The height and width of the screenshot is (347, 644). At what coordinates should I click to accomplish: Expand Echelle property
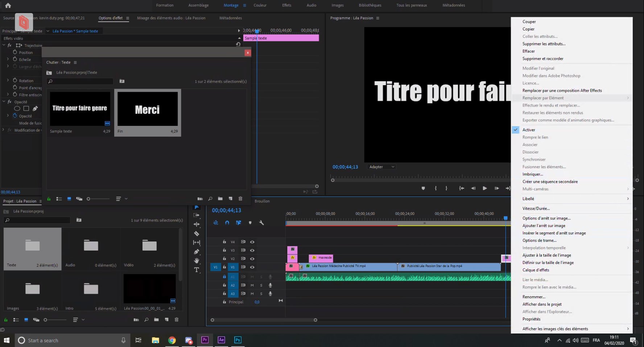[8, 59]
